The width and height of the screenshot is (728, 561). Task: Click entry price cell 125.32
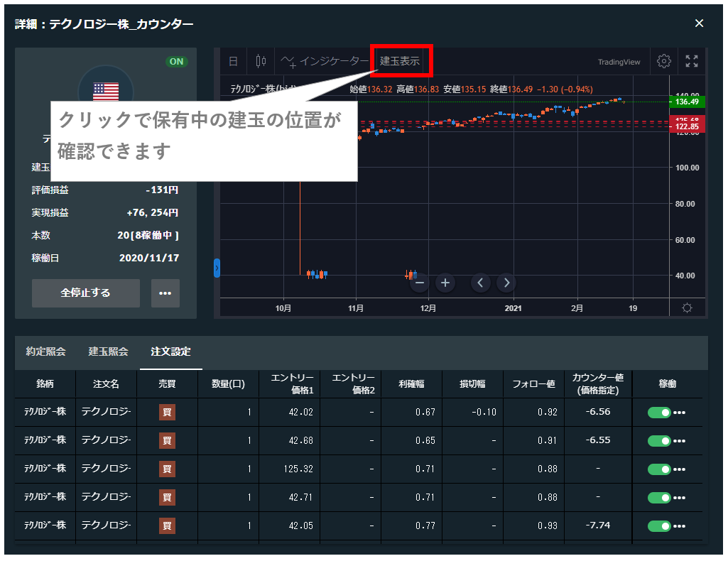(298, 469)
